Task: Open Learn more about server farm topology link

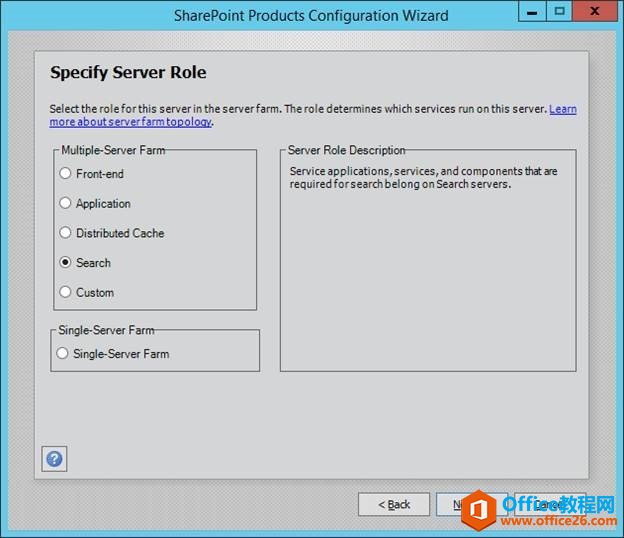Action: (x=131, y=122)
